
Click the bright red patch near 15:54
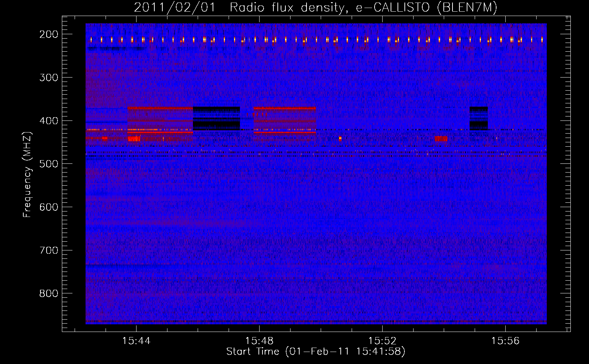pyautogui.click(x=441, y=138)
